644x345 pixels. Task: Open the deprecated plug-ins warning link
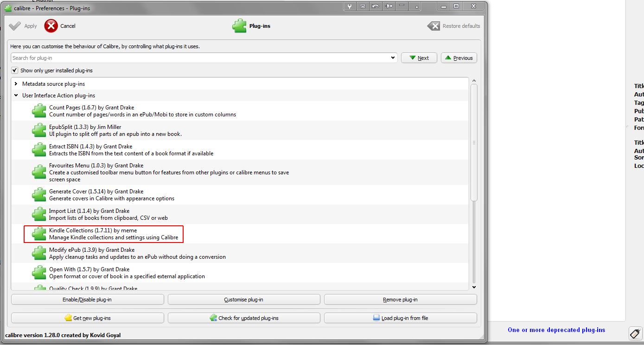click(x=556, y=330)
